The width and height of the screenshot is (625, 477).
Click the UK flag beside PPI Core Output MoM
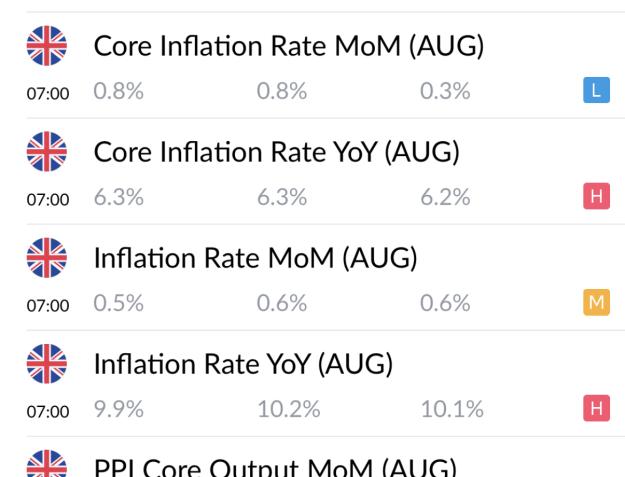47,463
